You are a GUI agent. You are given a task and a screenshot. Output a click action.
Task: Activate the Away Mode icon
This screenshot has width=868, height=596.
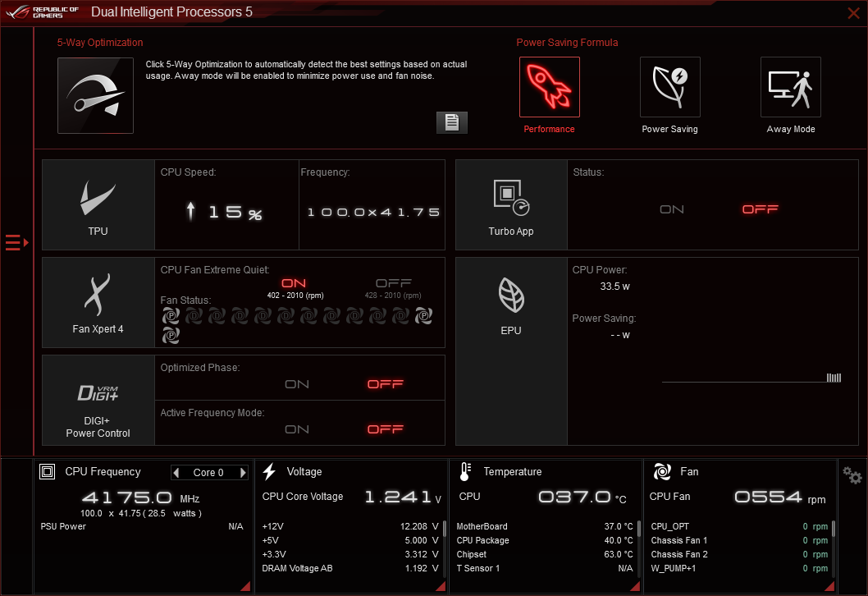pos(791,87)
